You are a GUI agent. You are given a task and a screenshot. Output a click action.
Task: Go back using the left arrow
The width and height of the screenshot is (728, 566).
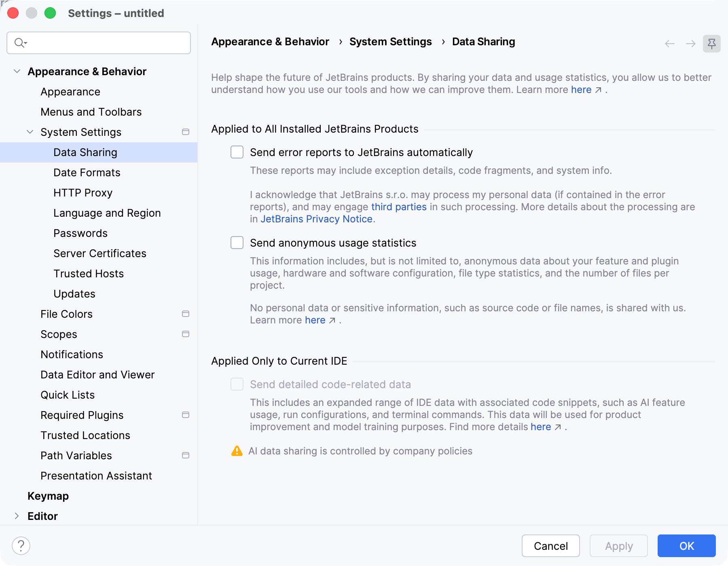(x=670, y=44)
